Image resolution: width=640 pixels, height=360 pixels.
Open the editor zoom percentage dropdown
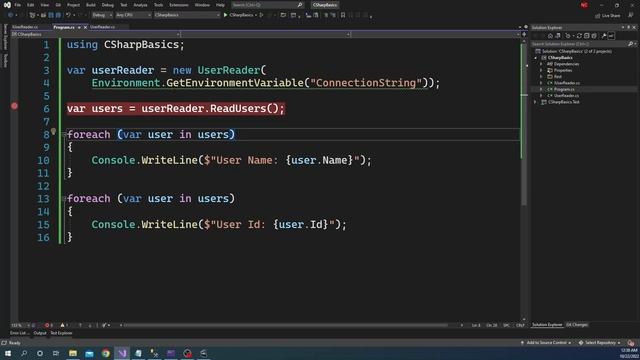coord(20,325)
